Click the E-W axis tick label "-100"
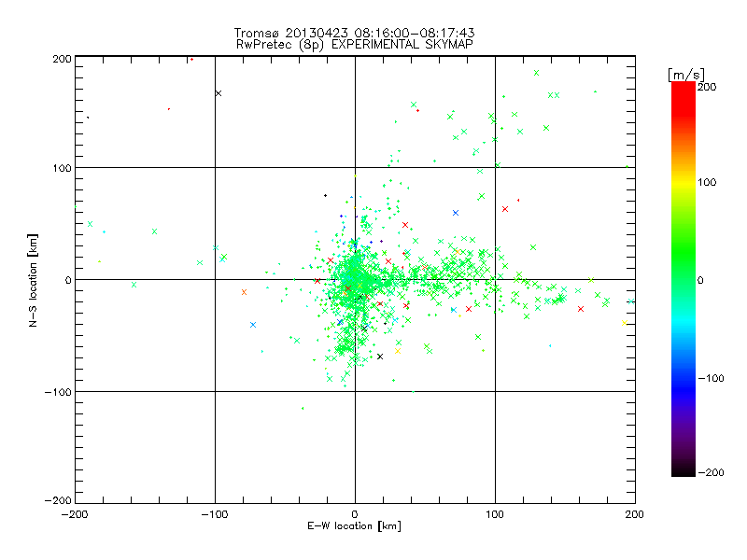This screenshot has height=560, width=747. (x=215, y=514)
